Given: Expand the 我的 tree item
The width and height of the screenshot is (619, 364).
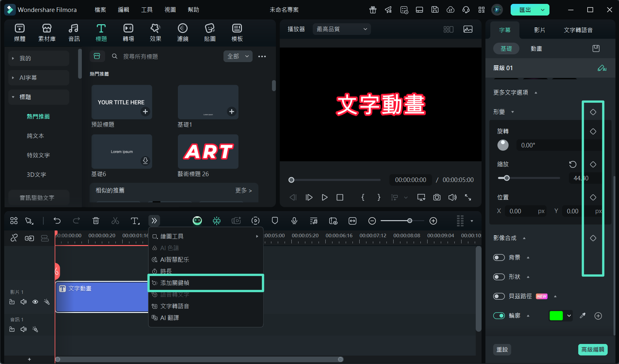Looking at the screenshot, I should [13, 58].
